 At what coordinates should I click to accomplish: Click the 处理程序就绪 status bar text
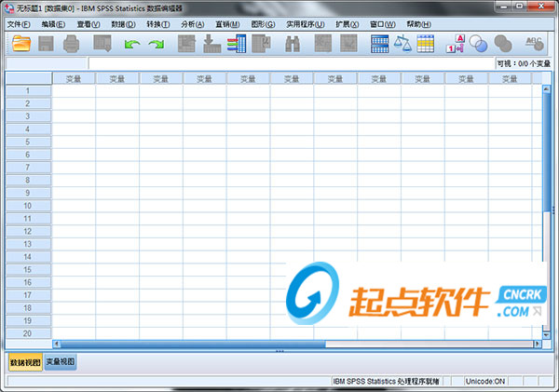pyautogui.click(x=418, y=382)
